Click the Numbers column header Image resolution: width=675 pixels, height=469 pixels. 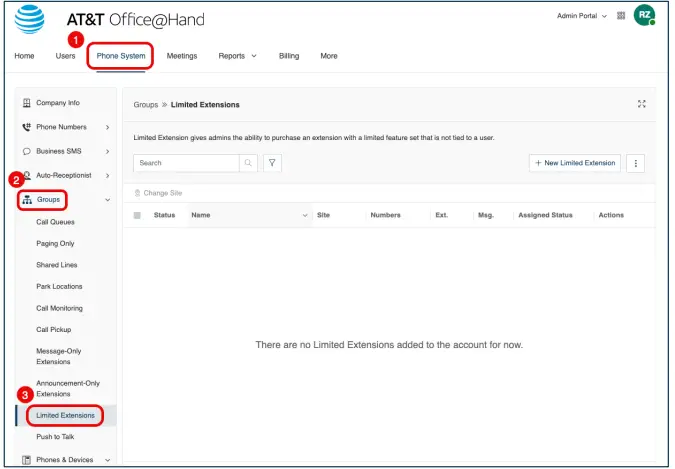[385, 215]
